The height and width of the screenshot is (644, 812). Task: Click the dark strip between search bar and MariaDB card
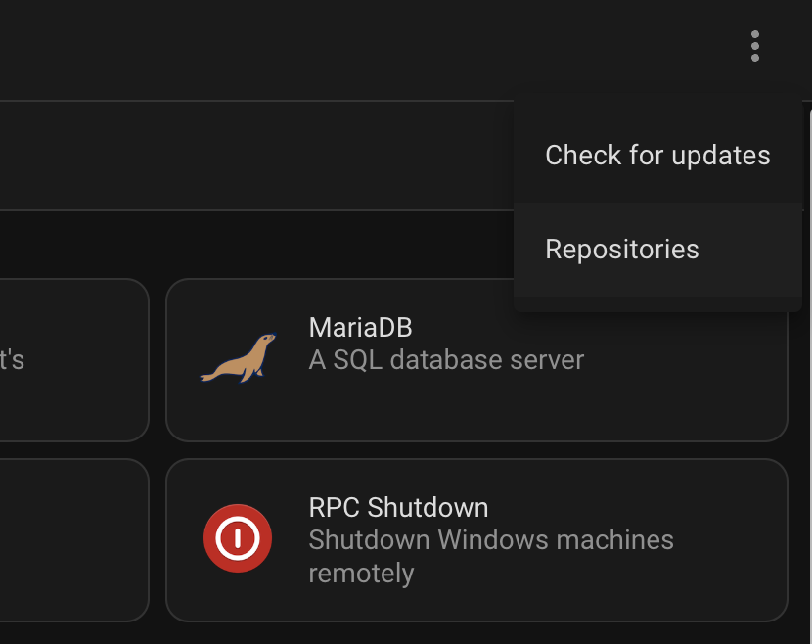coord(256,245)
